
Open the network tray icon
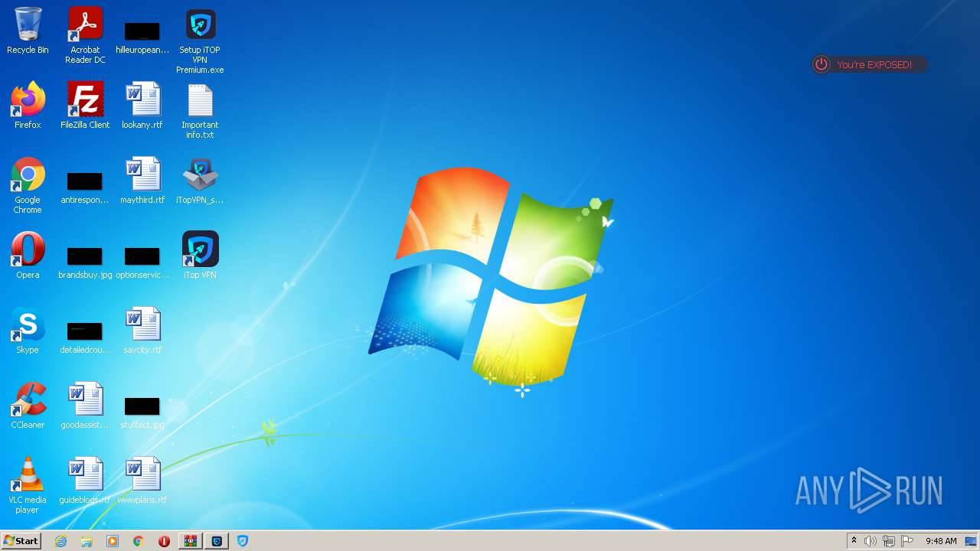889,541
